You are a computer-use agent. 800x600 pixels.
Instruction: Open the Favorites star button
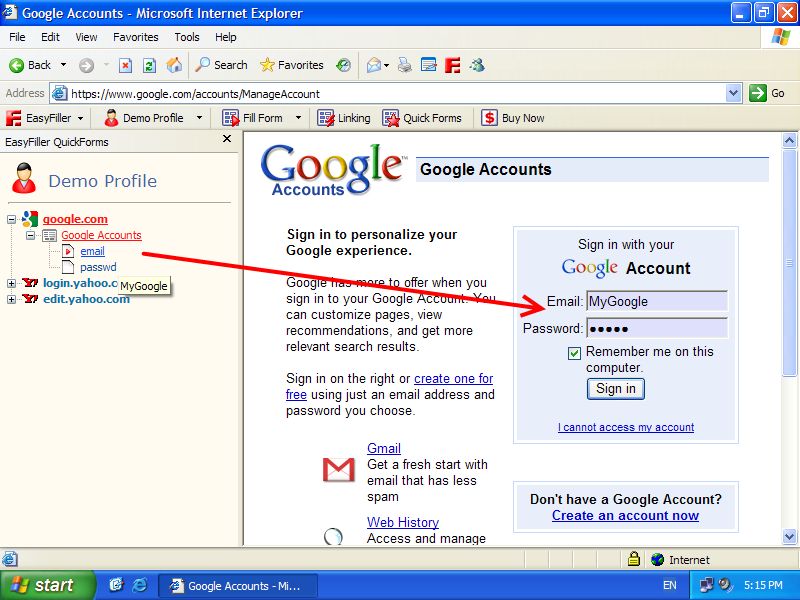[292, 65]
